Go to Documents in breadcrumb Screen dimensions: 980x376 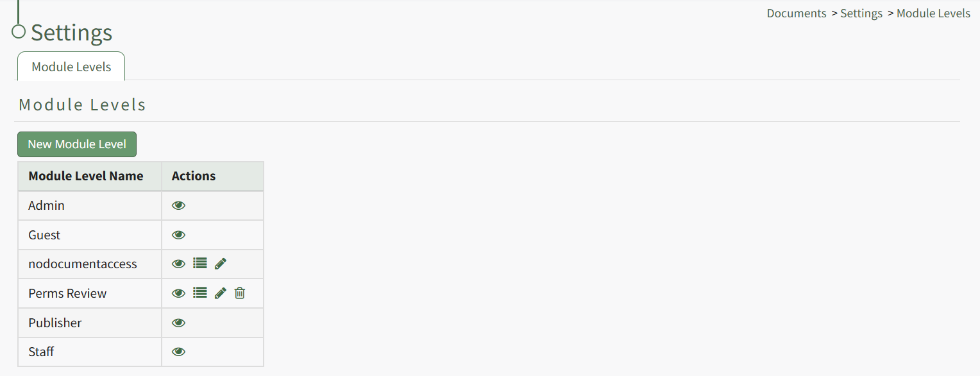(797, 13)
